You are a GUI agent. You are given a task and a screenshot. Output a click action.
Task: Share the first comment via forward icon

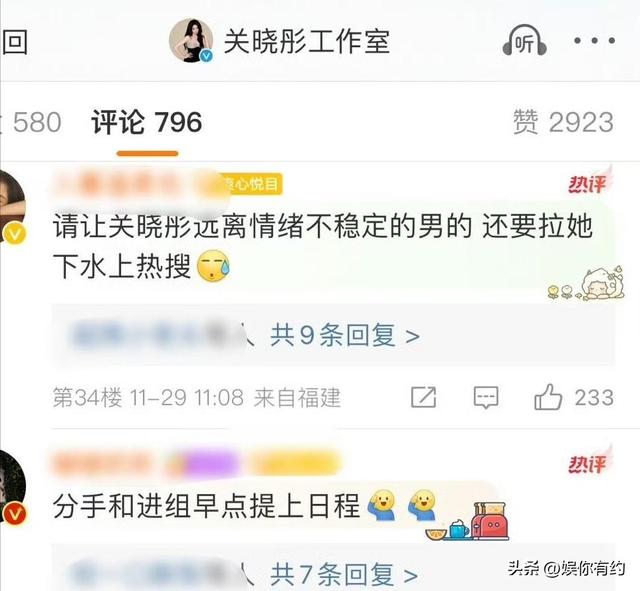[x=423, y=397]
